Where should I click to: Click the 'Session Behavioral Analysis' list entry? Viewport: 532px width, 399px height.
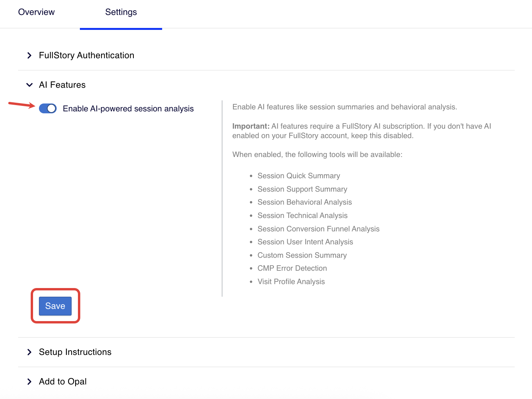pyautogui.click(x=304, y=202)
